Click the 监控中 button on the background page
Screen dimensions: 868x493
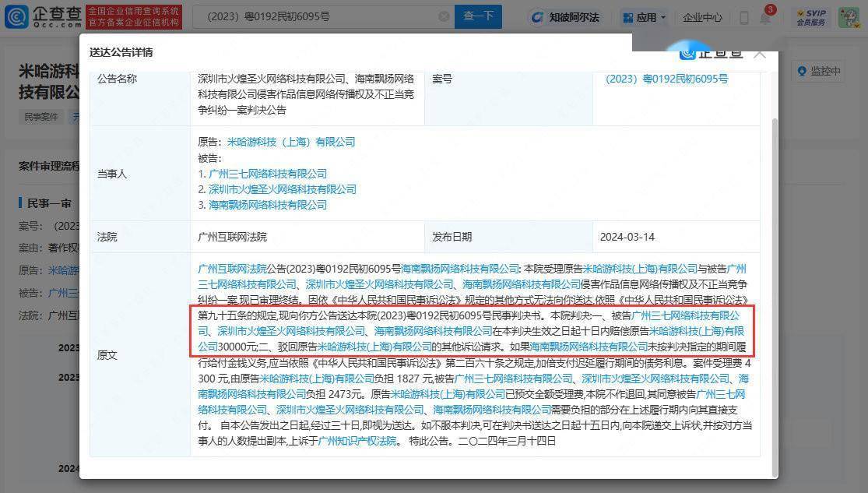point(819,72)
